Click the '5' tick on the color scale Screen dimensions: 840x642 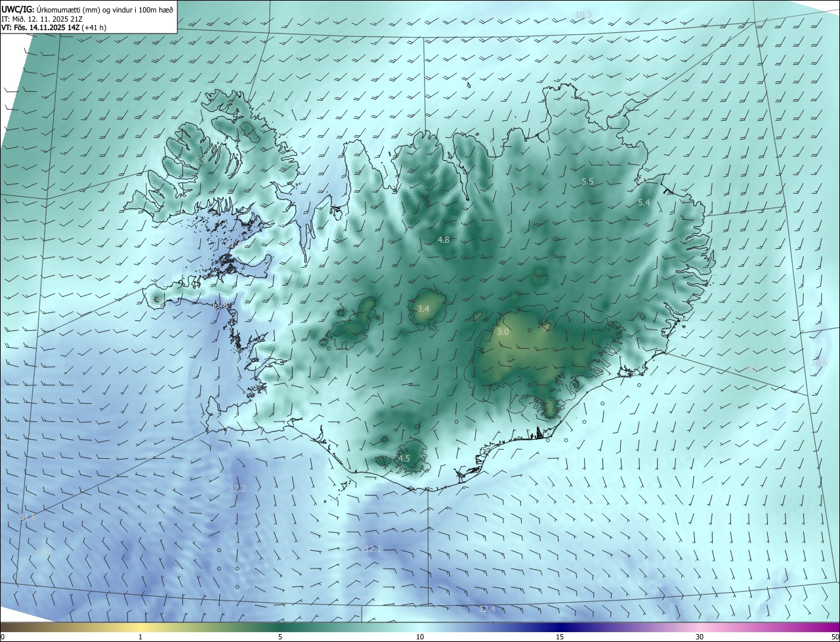click(280, 637)
